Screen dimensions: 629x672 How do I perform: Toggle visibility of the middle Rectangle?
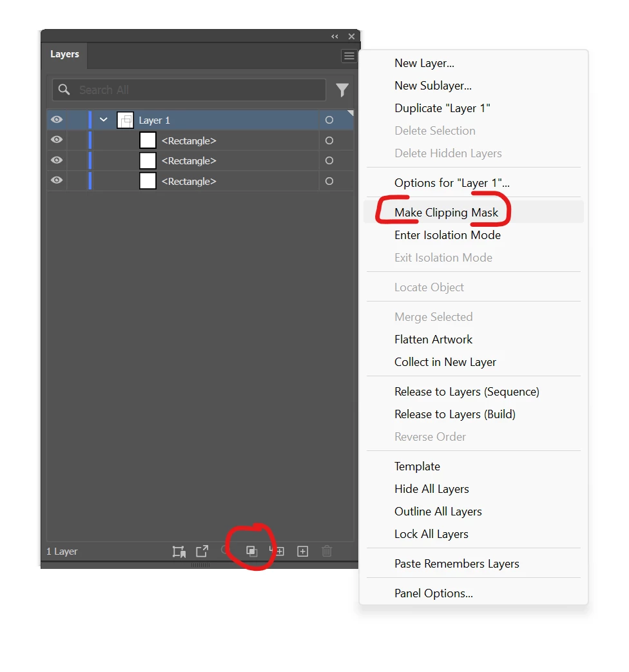57,160
